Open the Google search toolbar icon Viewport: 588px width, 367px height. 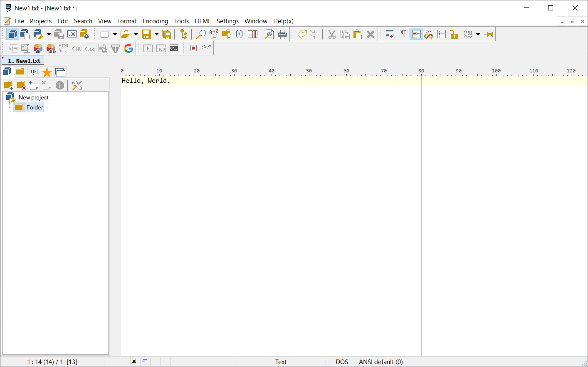tap(128, 48)
